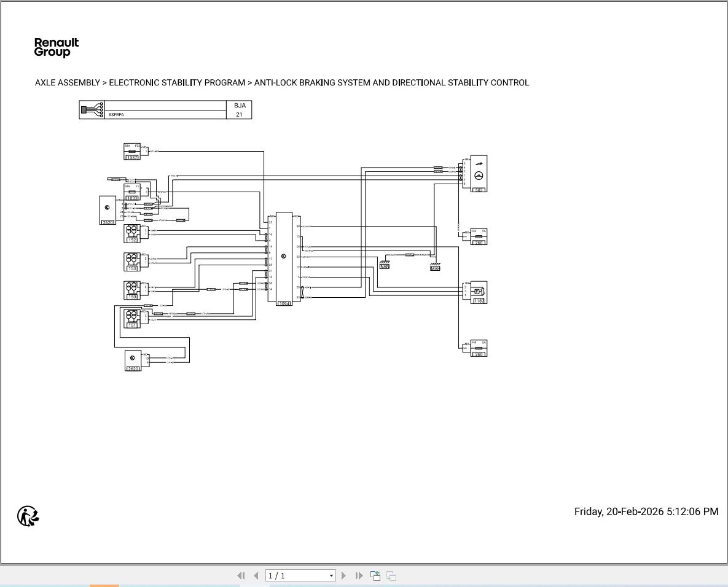Advance to the next page

(x=343, y=575)
